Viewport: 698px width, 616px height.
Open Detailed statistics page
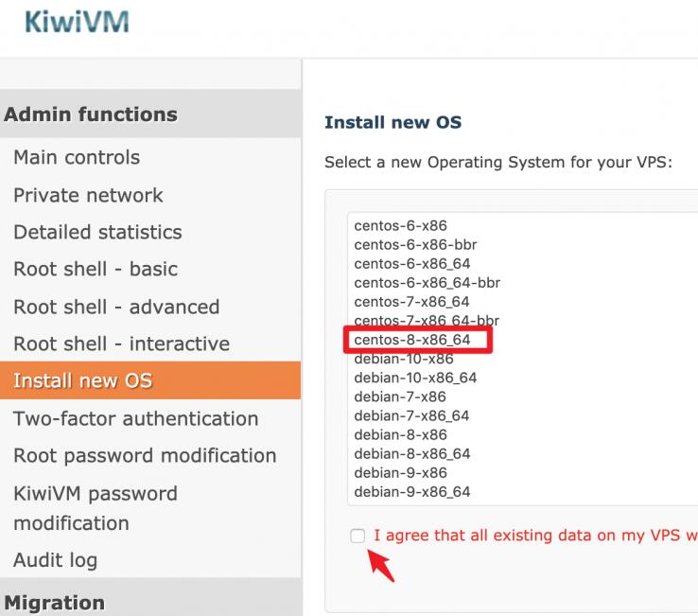97,232
